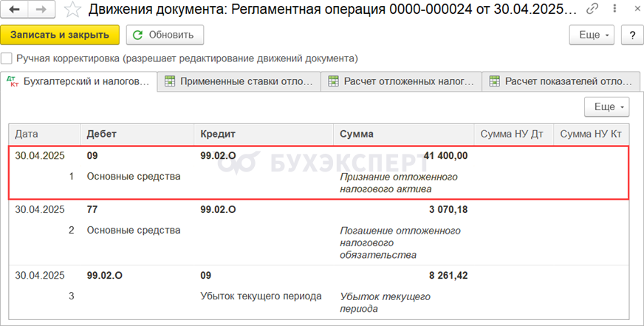Select the 41 400,00 entry row
Screen dimensions: 644x326
point(318,173)
